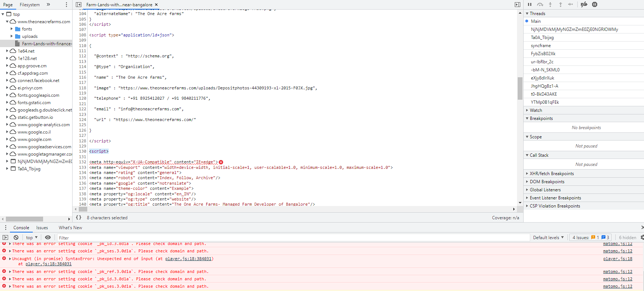The height and width of the screenshot is (291, 644).
Task: Show the console sidebar icon
Action: (5, 237)
